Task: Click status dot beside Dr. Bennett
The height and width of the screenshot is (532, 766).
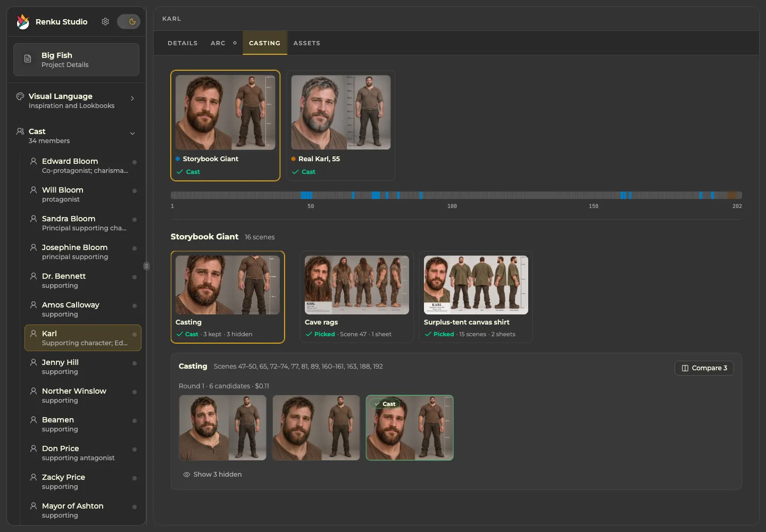Action: point(135,277)
